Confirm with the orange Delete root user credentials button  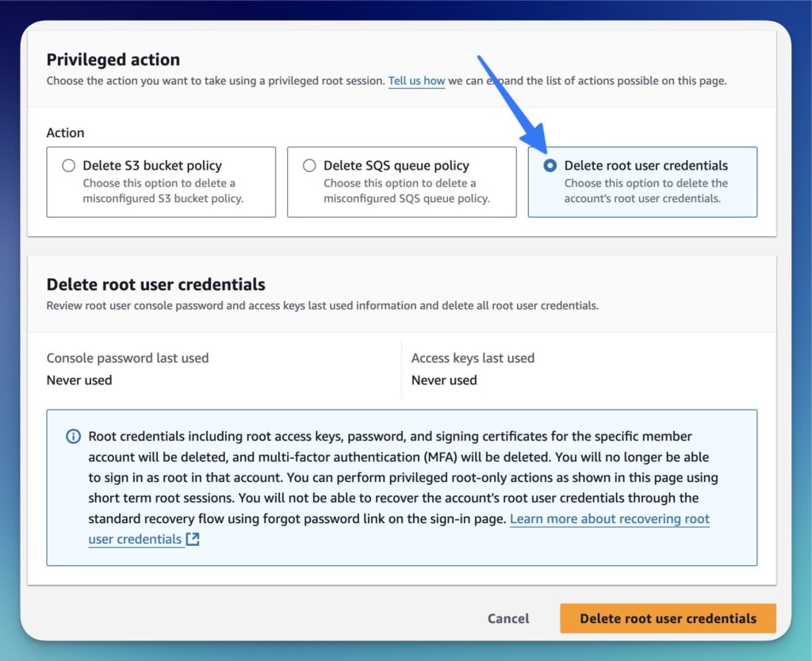pos(668,618)
